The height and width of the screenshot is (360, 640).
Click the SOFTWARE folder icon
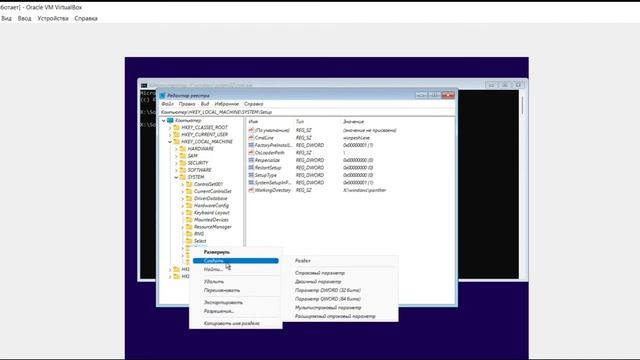click(183, 170)
